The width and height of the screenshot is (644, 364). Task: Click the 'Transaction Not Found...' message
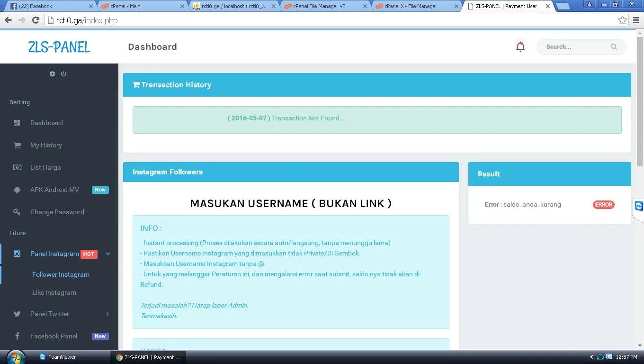coord(308,118)
